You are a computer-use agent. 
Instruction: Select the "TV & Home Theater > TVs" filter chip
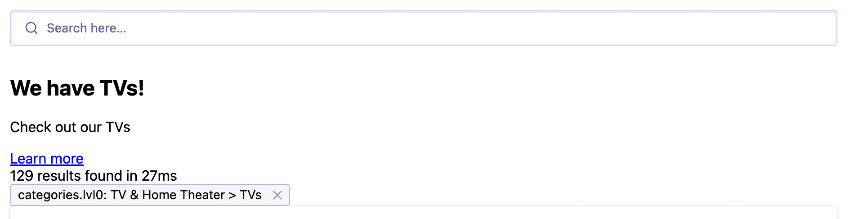coord(186,195)
